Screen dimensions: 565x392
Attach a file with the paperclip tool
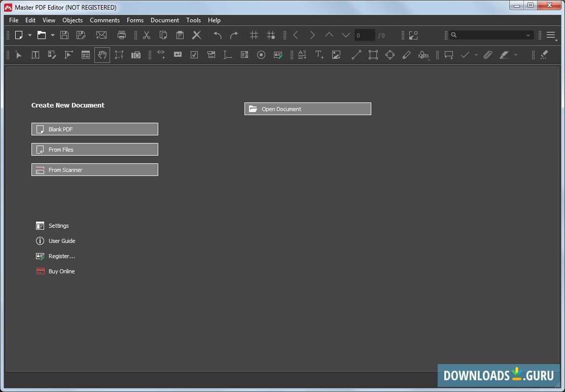click(488, 55)
